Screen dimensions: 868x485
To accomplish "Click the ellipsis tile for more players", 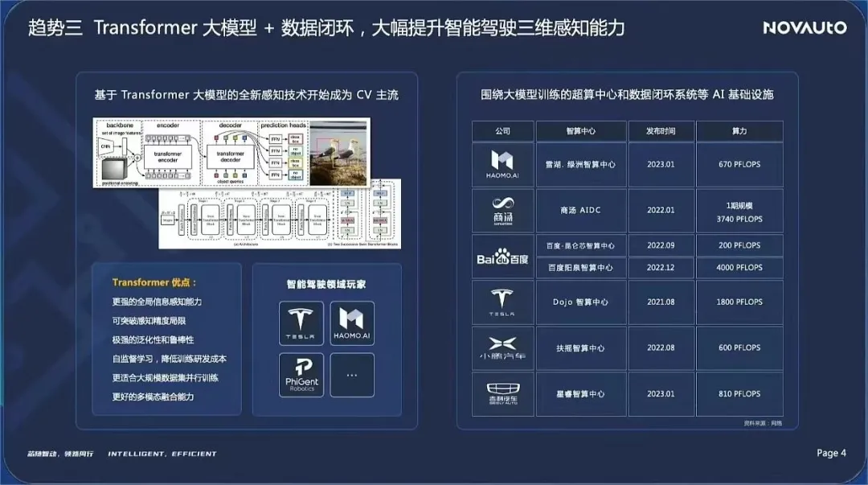I will click(352, 375).
